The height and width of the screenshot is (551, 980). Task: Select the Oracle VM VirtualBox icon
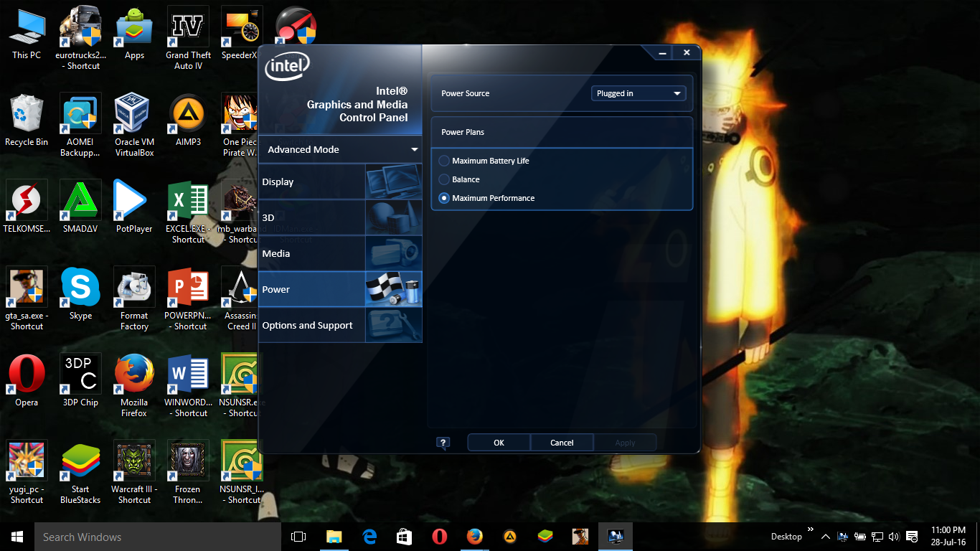click(134, 125)
